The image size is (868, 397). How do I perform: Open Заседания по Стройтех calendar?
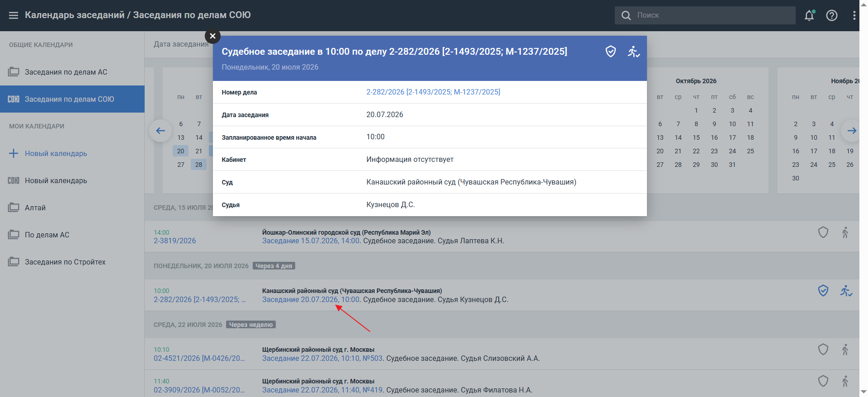(x=72, y=262)
